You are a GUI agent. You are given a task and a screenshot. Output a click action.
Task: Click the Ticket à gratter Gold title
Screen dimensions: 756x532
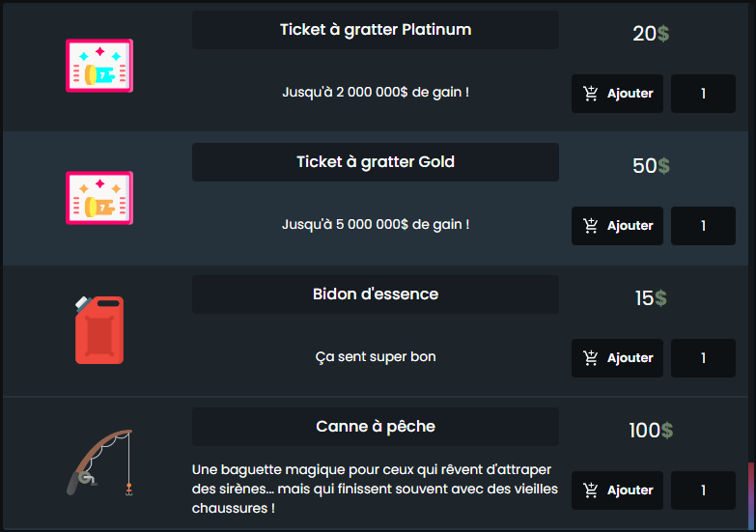click(x=376, y=162)
